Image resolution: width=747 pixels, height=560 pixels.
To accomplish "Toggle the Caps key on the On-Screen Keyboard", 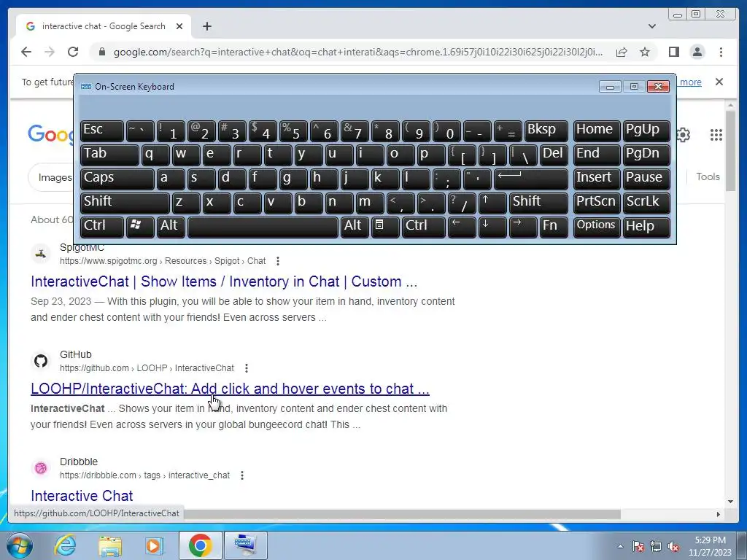I will pyautogui.click(x=117, y=179).
